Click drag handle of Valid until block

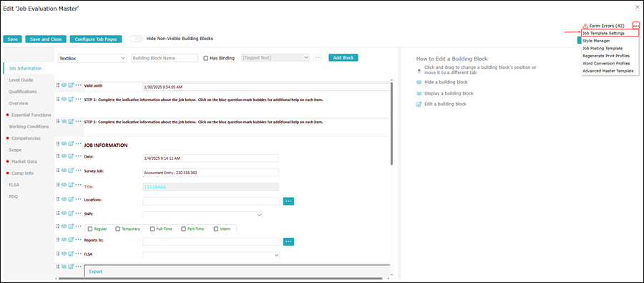point(58,85)
